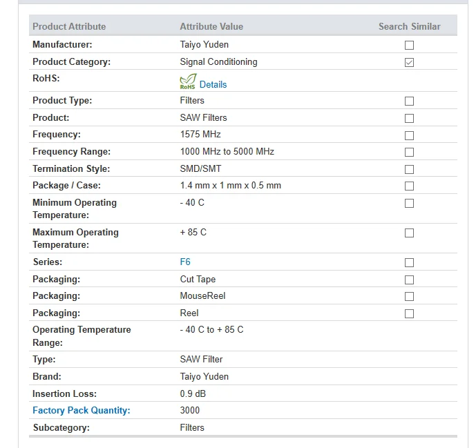The image size is (476, 448).
Task: Select the SAW Filters product checkbox
Action: coord(409,118)
